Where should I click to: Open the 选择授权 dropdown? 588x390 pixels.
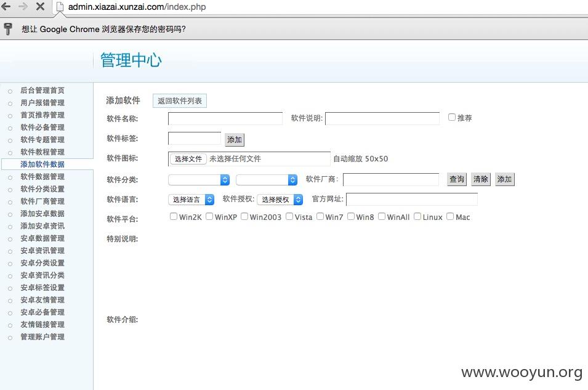point(280,200)
